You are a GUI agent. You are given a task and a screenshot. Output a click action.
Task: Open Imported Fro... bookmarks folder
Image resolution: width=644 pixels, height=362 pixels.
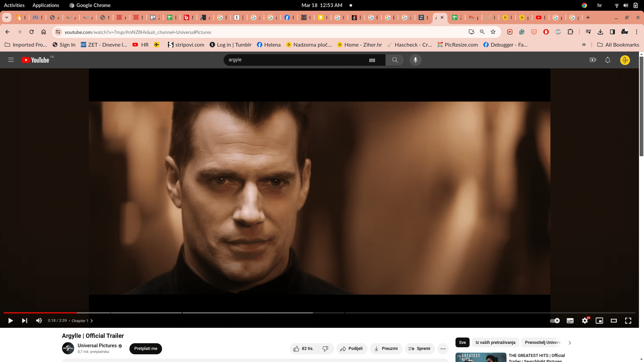point(26,45)
